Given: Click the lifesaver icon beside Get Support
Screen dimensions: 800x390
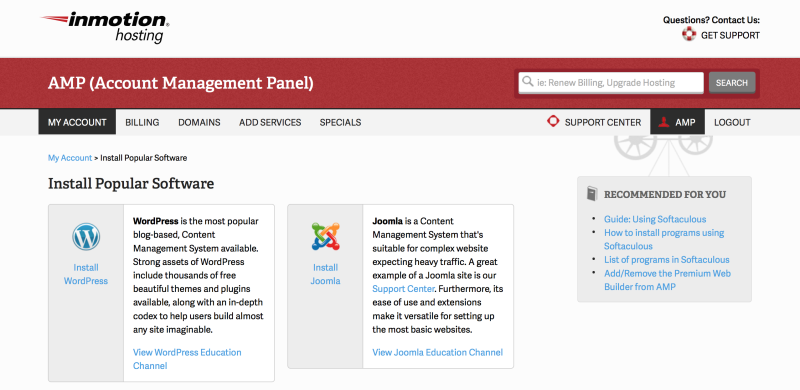Looking at the screenshot, I should point(689,34).
